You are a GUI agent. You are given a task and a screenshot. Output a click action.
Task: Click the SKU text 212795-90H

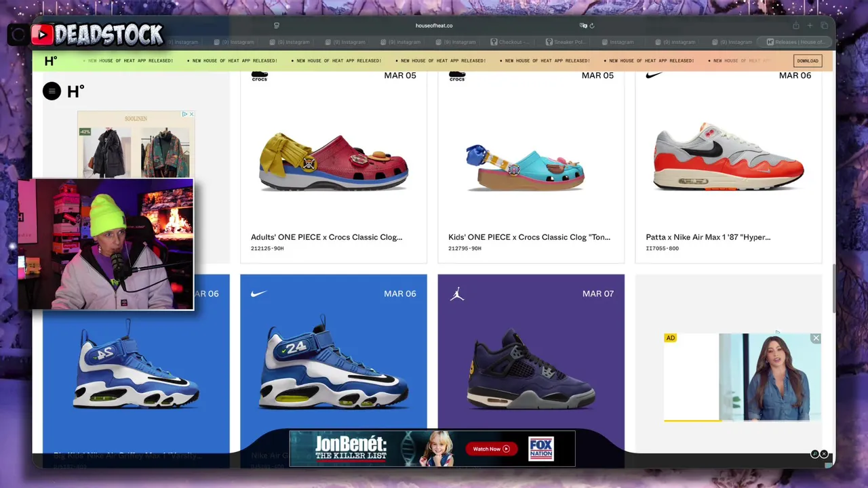pos(465,249)
